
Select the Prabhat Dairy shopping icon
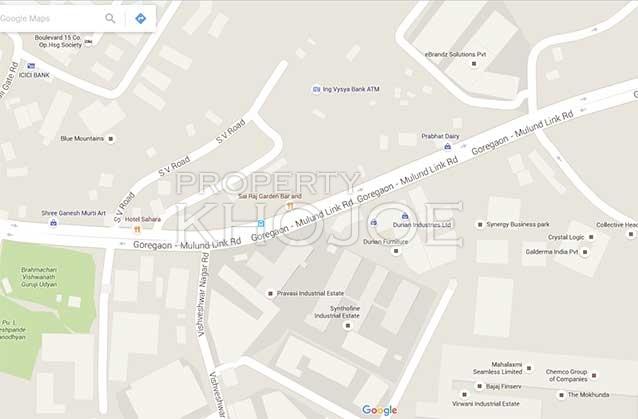(447, 146)
